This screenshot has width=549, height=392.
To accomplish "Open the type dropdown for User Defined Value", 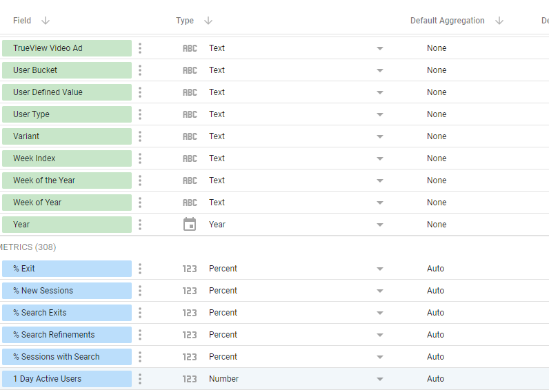I will [x=379, y=92].
